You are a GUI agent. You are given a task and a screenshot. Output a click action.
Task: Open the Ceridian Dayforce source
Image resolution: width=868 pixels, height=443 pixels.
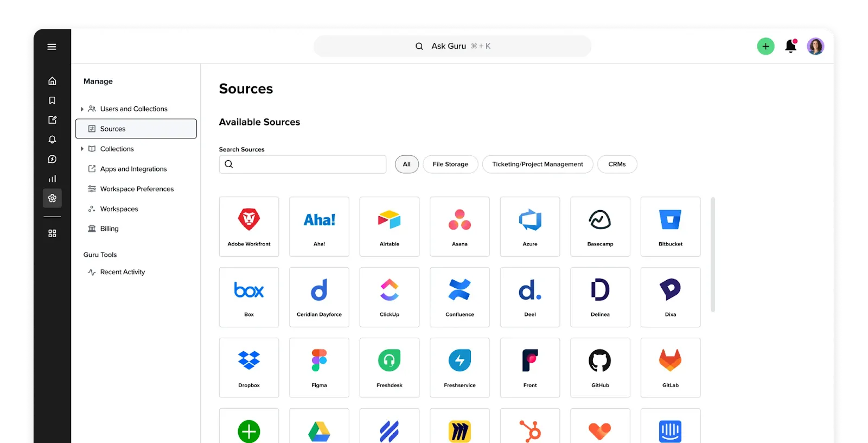tap(319, 297)
